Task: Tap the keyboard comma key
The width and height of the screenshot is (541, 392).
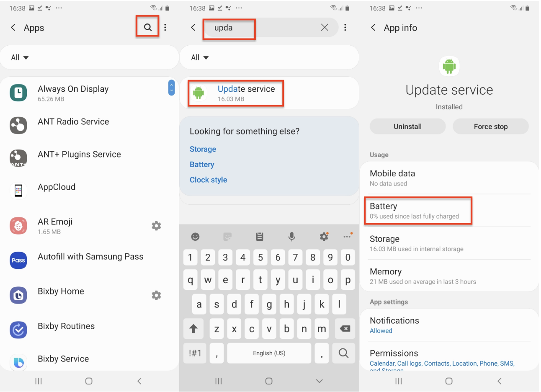Action: tap(216, 353)
